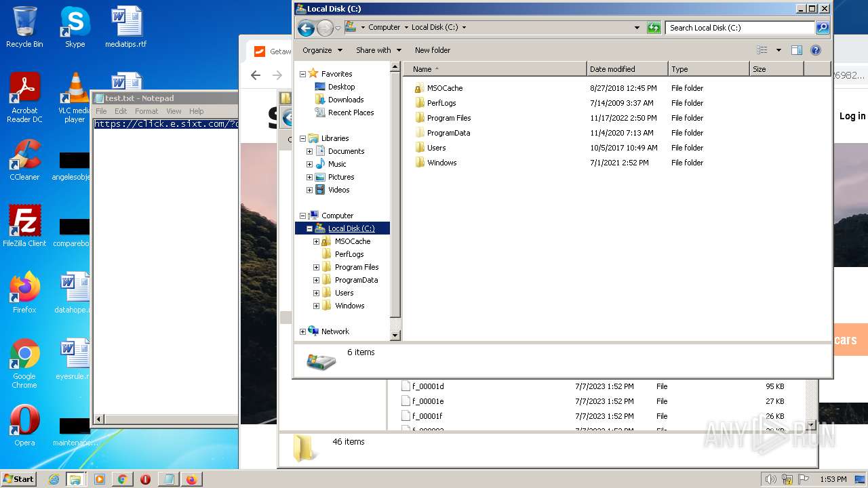This screenshot has width=868, height=488.
Task: Open the Explorer Help question-mark icon
Action: [816, 50]
